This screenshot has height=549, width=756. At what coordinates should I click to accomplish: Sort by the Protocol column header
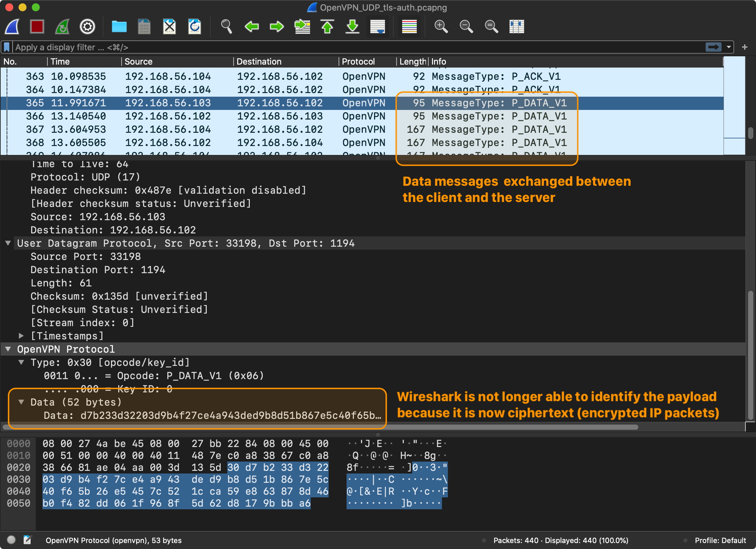tap(368, 62)
